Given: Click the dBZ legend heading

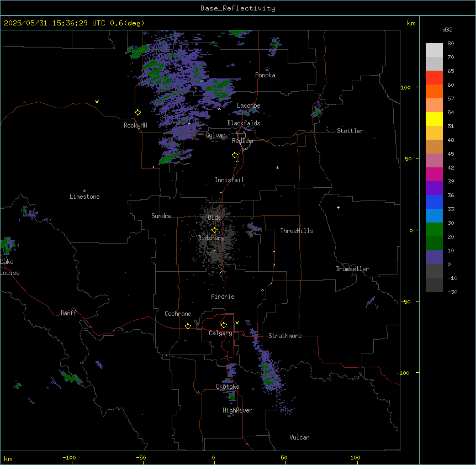Looking at the screenshot, I should point(447,30).
